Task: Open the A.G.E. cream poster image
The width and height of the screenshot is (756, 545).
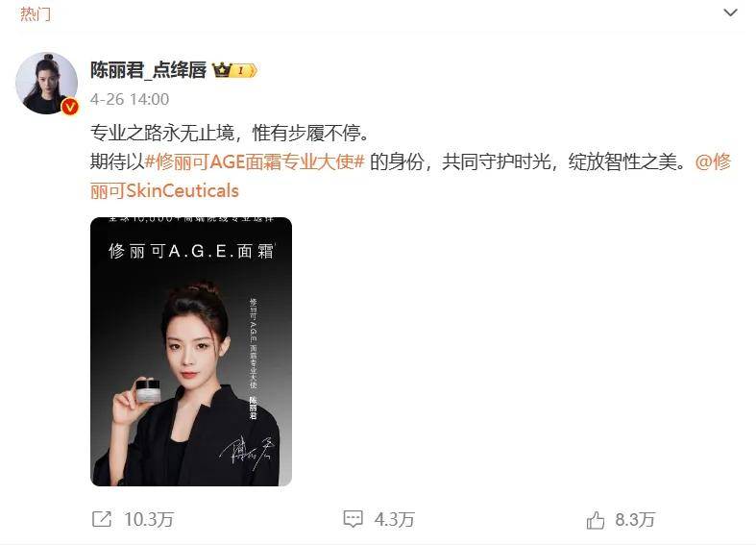Action: point(191,352)
